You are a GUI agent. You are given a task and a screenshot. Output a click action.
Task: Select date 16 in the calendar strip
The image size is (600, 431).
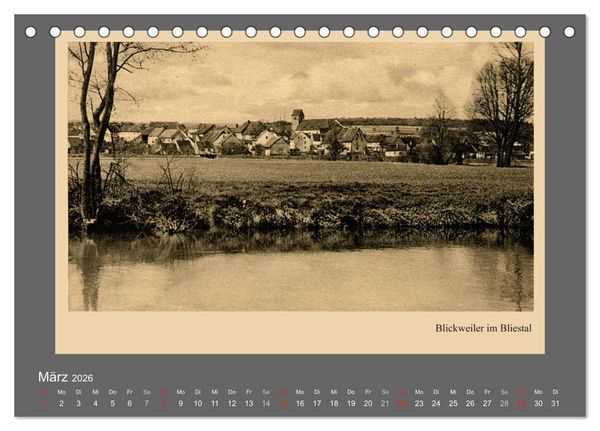[x=300, y=403]
